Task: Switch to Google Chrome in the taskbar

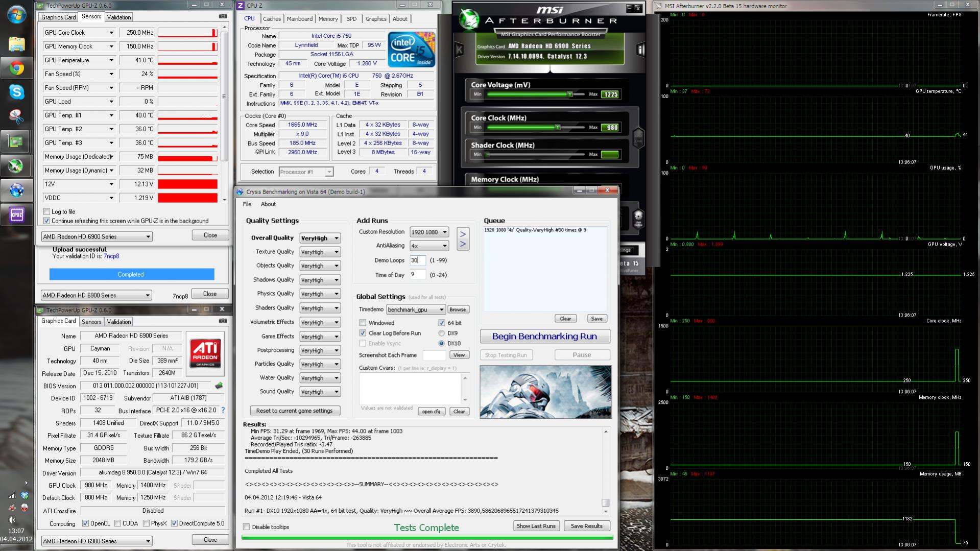Action: point(16,68)
